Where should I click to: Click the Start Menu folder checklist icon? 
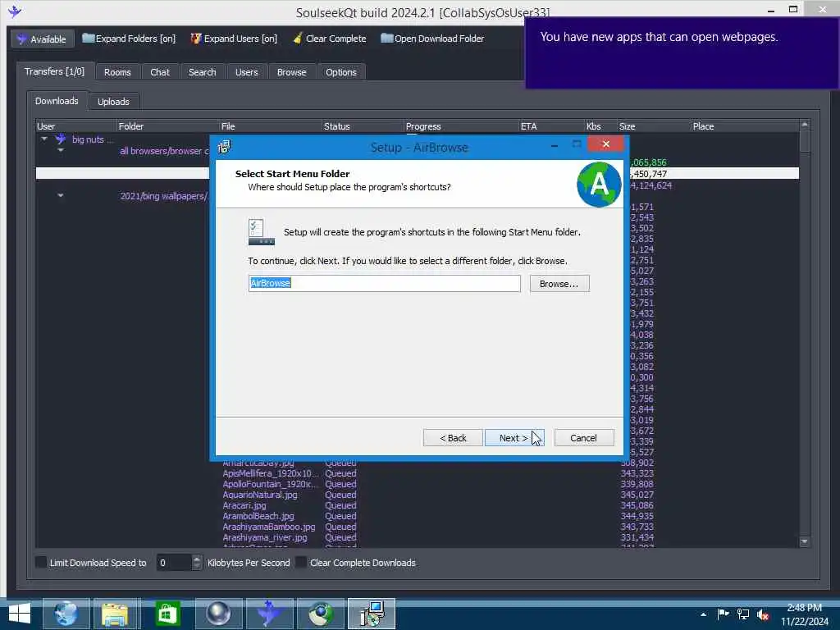[x=262, y=232]
